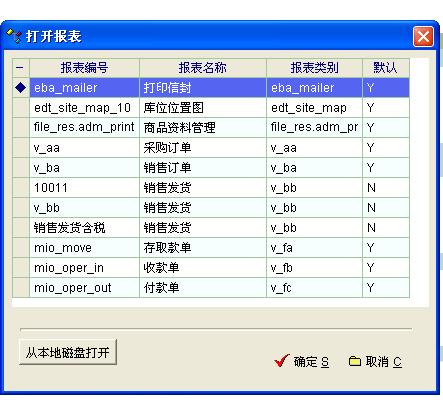Confirm with the 确定 S button
Viewport: 443px width, 400px height.
coord(302,361)
